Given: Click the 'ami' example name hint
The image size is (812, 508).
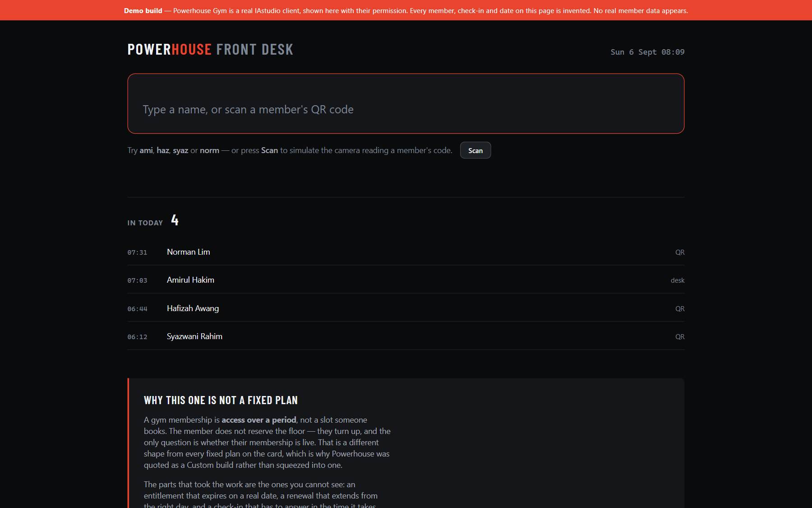Looking at the screenshot, I should tap(146, 150).
